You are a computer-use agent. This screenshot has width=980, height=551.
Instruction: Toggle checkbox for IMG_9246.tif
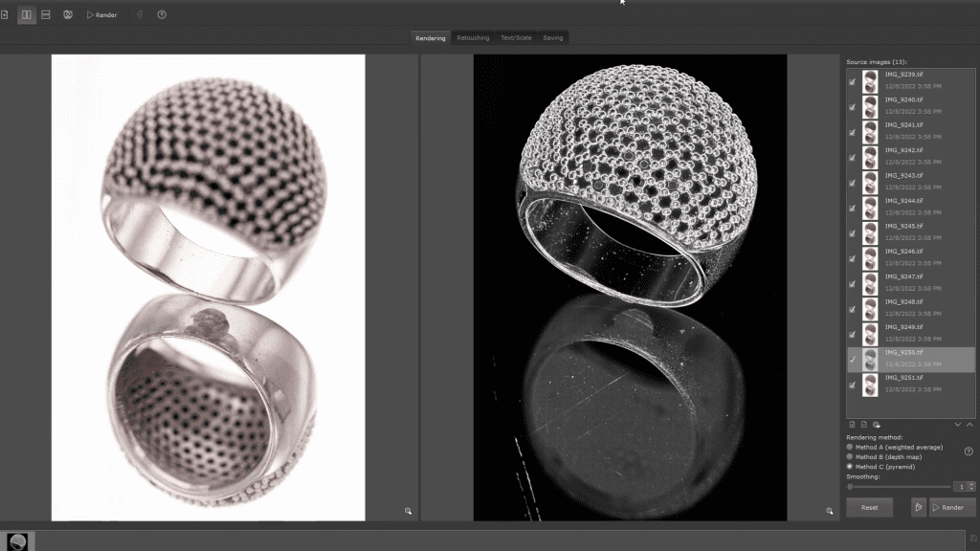coord(852,258)
